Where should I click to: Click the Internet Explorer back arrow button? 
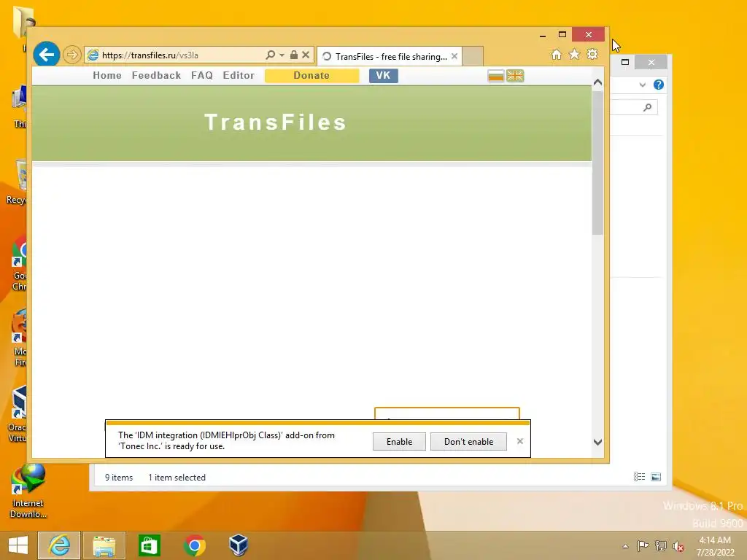(46, 55)
